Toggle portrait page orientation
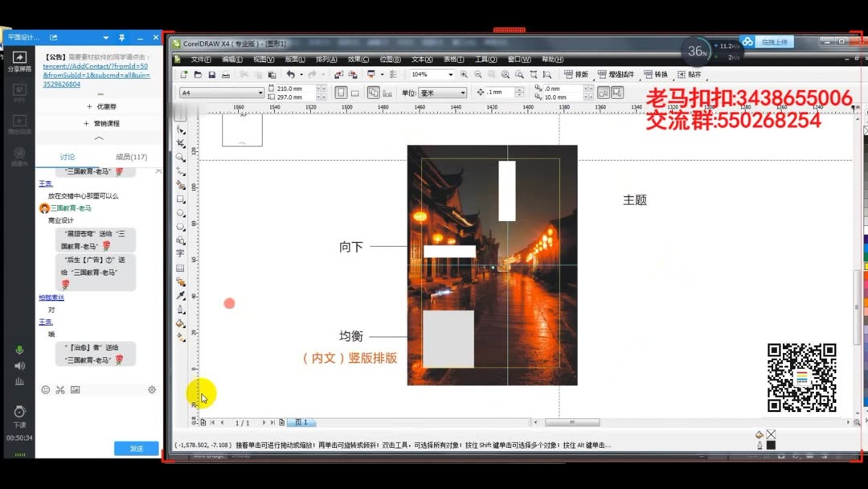Image resolution: width=868 pixels, height=489 pixels. click(342, 92)
